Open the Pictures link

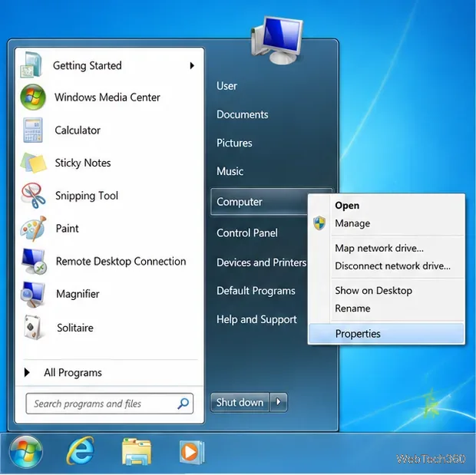point(234,143)
